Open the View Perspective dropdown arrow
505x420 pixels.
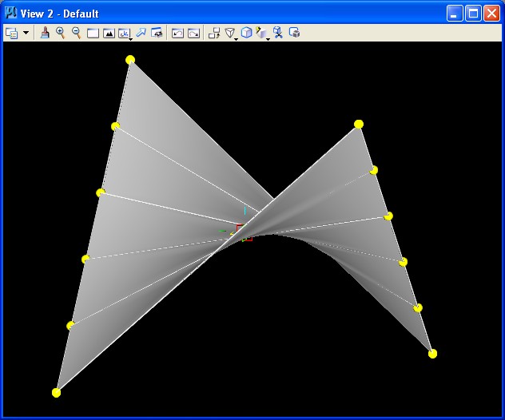tap(237, 39)
